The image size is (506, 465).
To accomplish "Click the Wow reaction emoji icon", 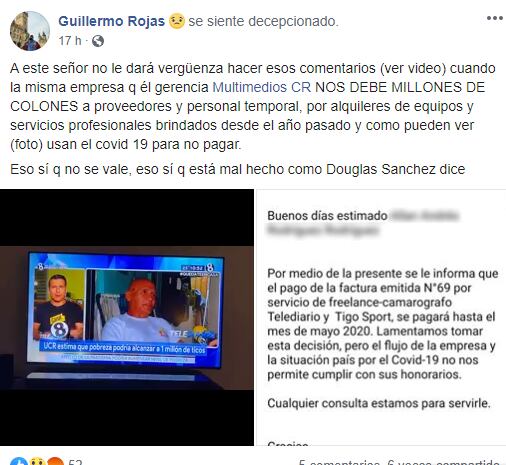I will (x=38, y=462).
